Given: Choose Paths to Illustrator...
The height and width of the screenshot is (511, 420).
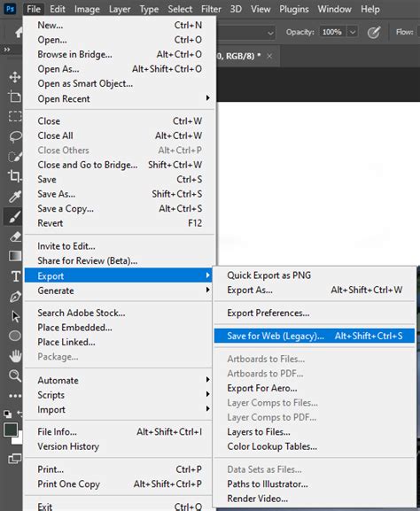Looking at the screenshot, I should (x=315, y=484).
